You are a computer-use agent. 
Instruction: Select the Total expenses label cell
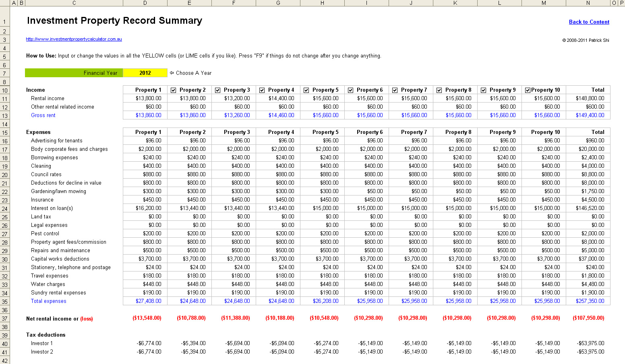pyautogui.click(x=48, y=301)
